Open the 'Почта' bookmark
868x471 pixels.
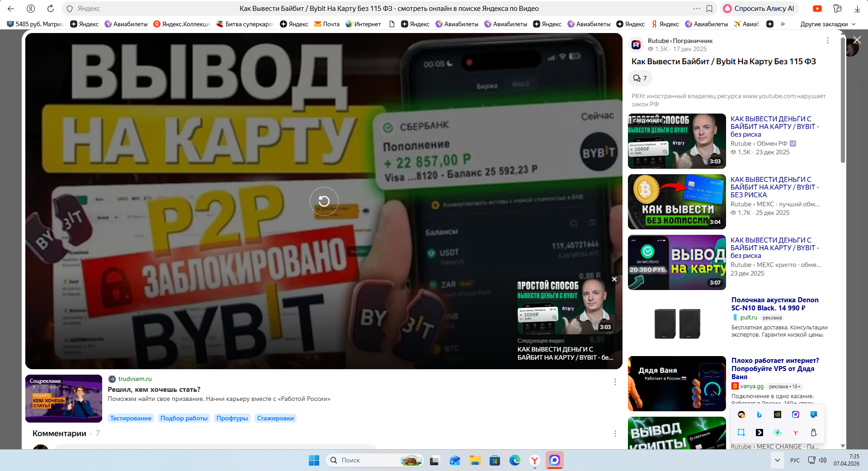pyautogui.click(x=327, y=24)
